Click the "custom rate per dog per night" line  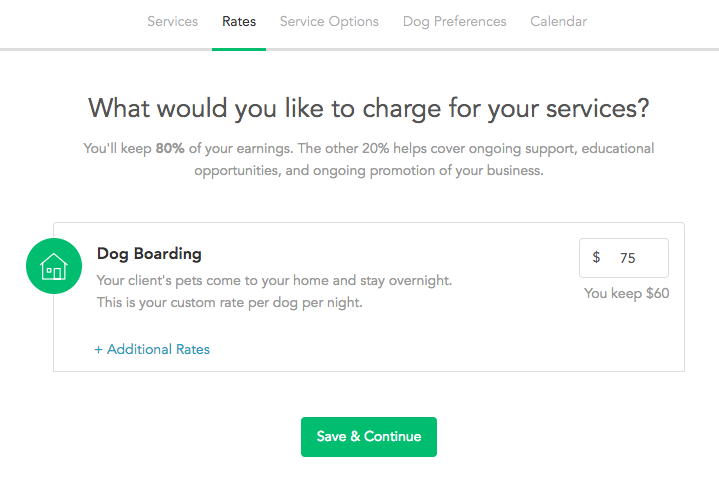pyautogui.click(x=229, y=303)
